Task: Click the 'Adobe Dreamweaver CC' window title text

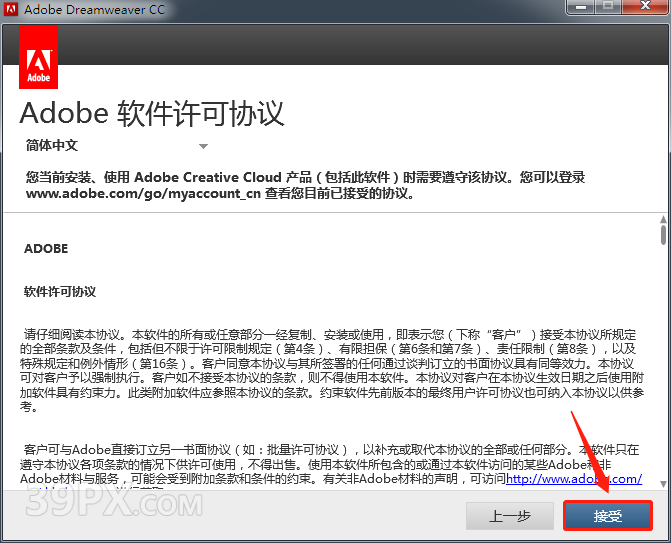Action: [95, 9]
